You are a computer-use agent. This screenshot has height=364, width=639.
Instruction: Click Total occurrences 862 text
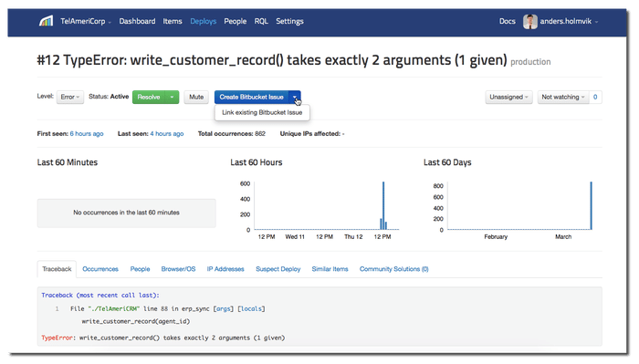point(232,133)
